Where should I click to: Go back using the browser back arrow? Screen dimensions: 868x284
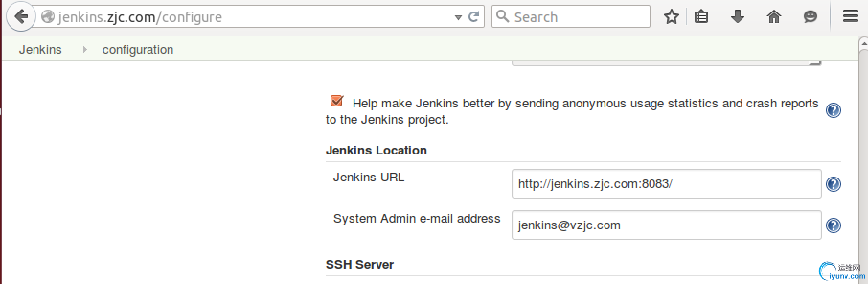21,17
